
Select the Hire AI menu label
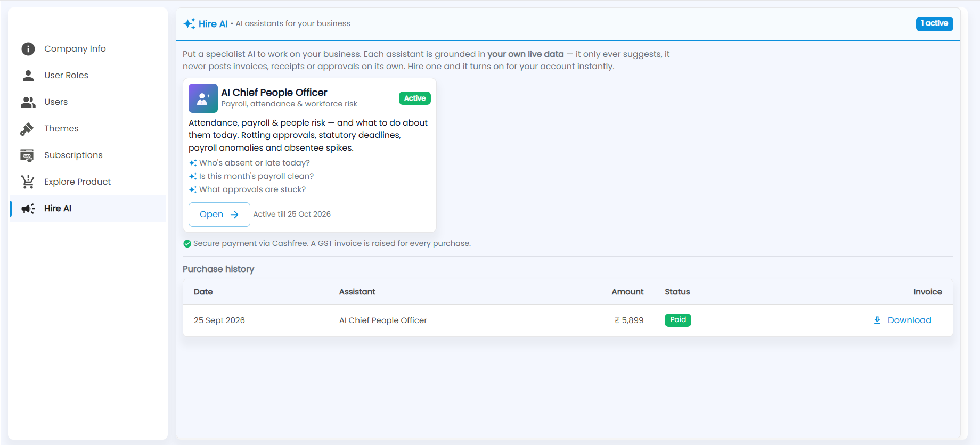[x=58, y=209]
